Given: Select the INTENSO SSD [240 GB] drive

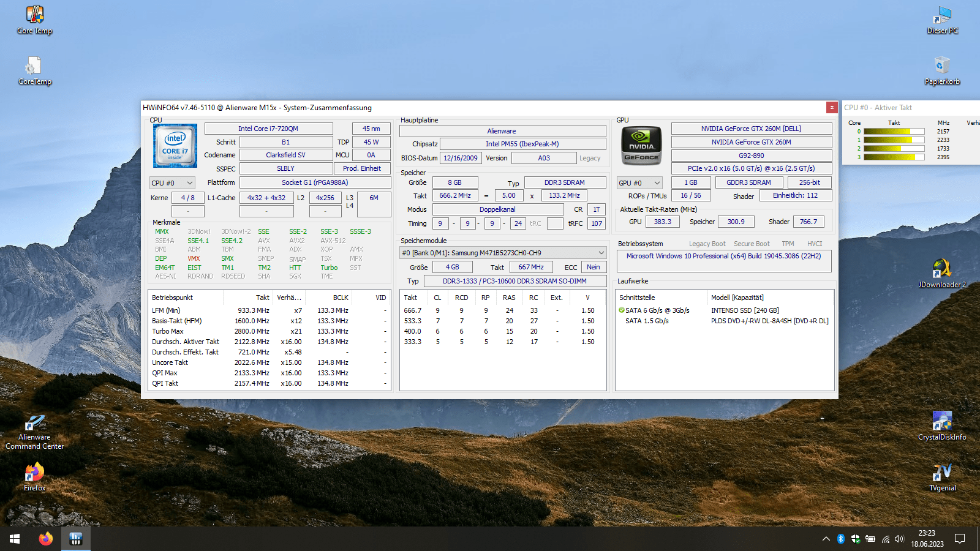Looking at the screenshot, I should click(745, 310).
